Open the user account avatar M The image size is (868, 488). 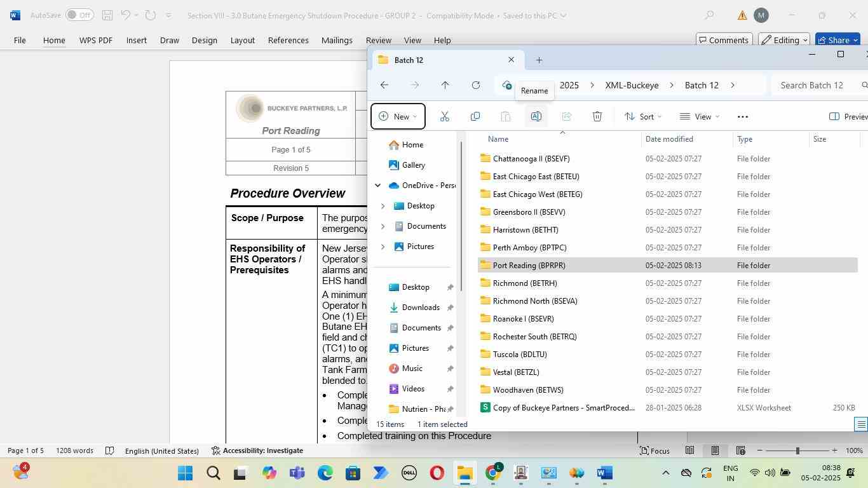tap(761, 15)
